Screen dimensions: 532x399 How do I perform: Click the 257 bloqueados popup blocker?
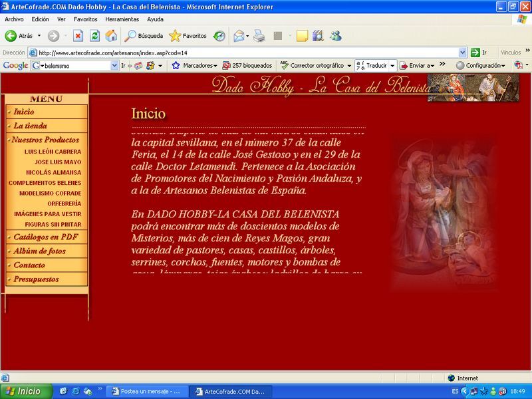pyautogui.click(x=247, y=66)
